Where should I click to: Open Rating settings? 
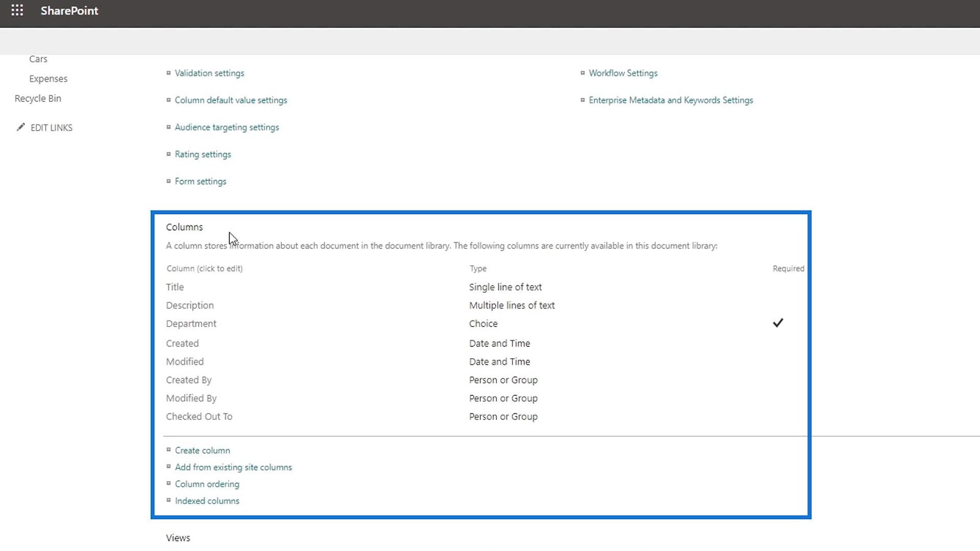click(x=203, y=154)
